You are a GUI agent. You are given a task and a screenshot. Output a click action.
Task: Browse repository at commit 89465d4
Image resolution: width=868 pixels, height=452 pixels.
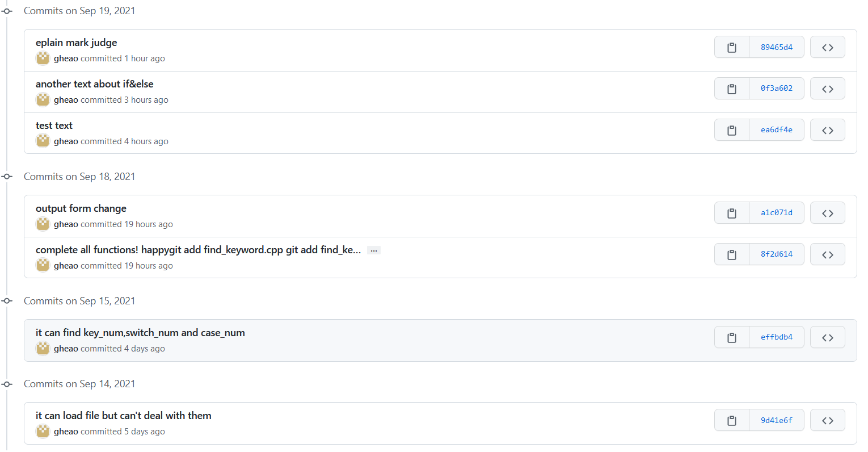coord(827,47)
